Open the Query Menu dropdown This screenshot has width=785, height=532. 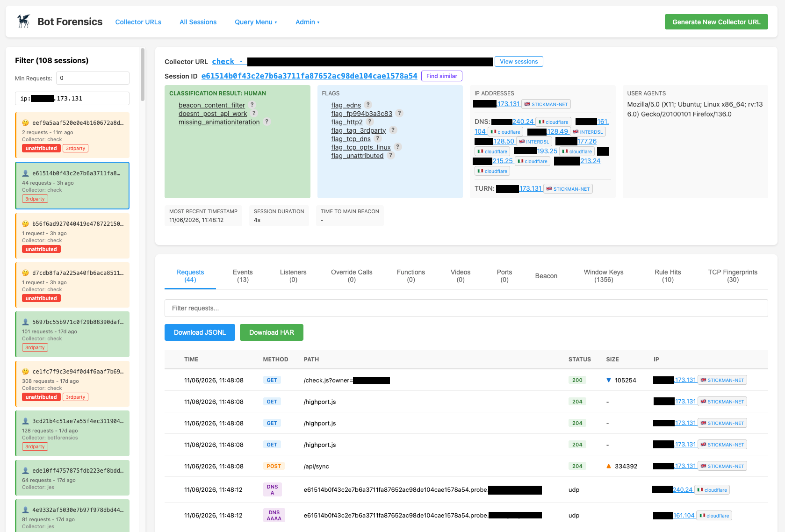point(256,22)
